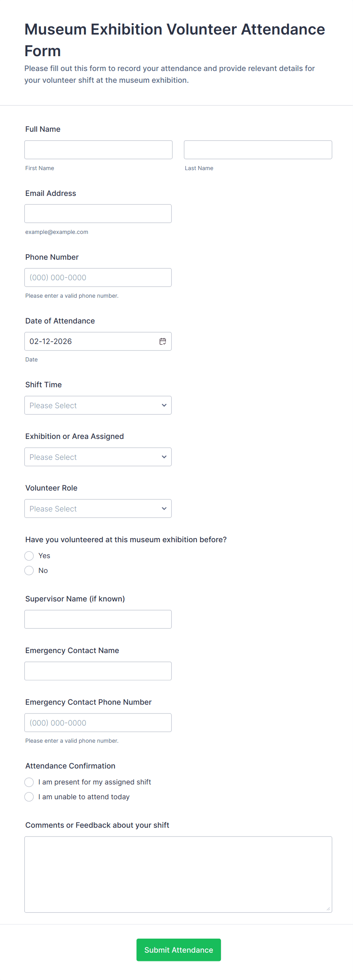Select Yes for volunteered before
The image size is (353, 980).
click(29, 556)
